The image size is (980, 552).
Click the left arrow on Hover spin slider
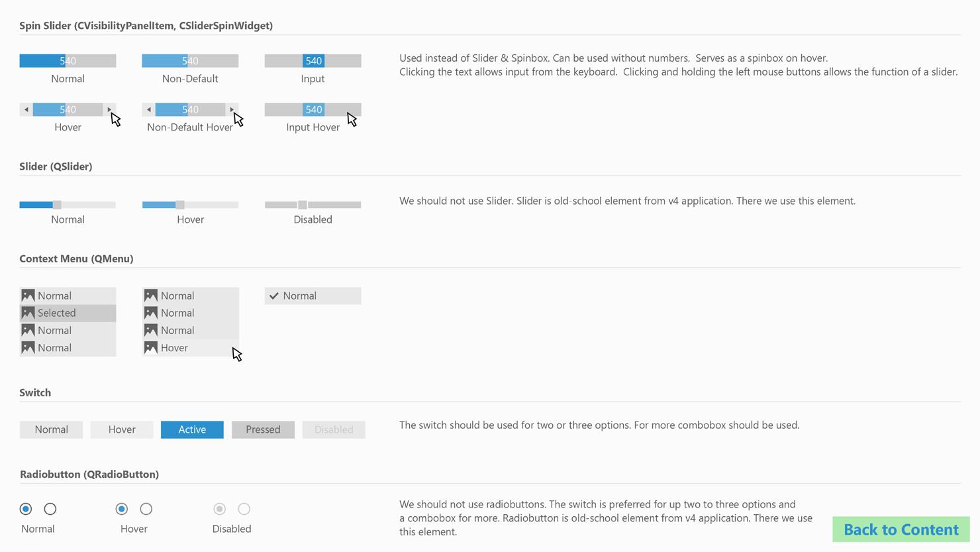click(26, 109)
